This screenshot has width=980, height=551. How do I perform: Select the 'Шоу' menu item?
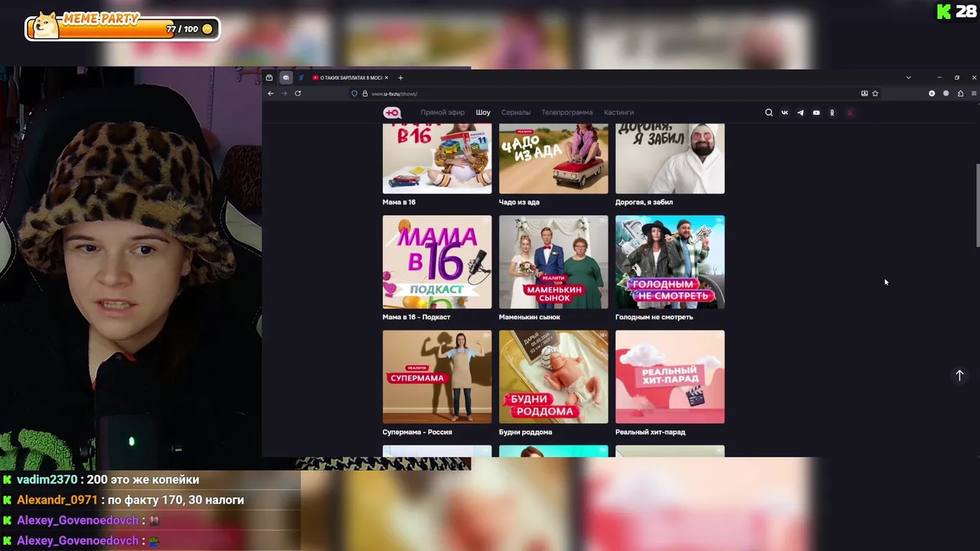coord(483,112)
